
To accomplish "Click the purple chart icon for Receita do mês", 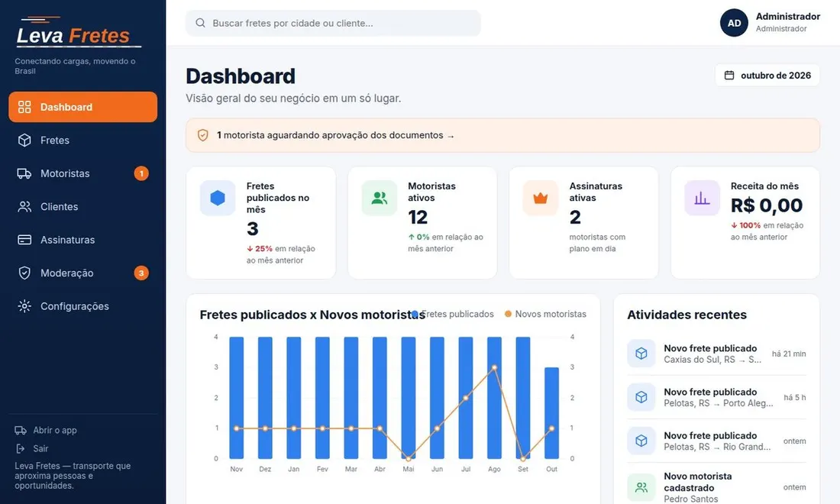I will 702,199.
